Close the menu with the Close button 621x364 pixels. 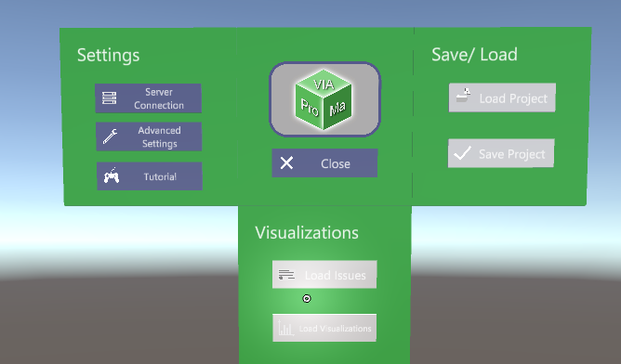coord(324,163)
